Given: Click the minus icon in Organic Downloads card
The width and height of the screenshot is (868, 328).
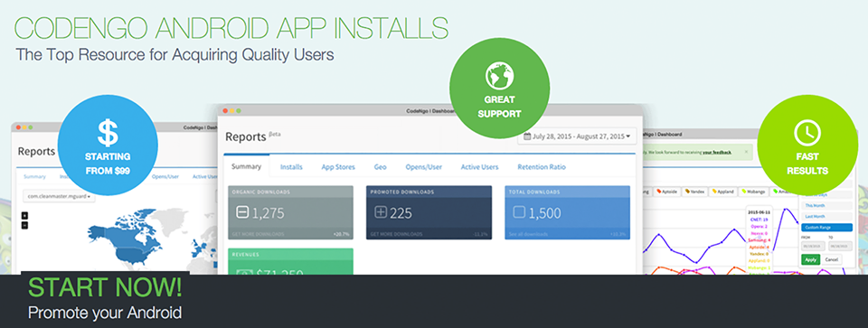Looking at the screenshot, I should (x=242, y=211).
